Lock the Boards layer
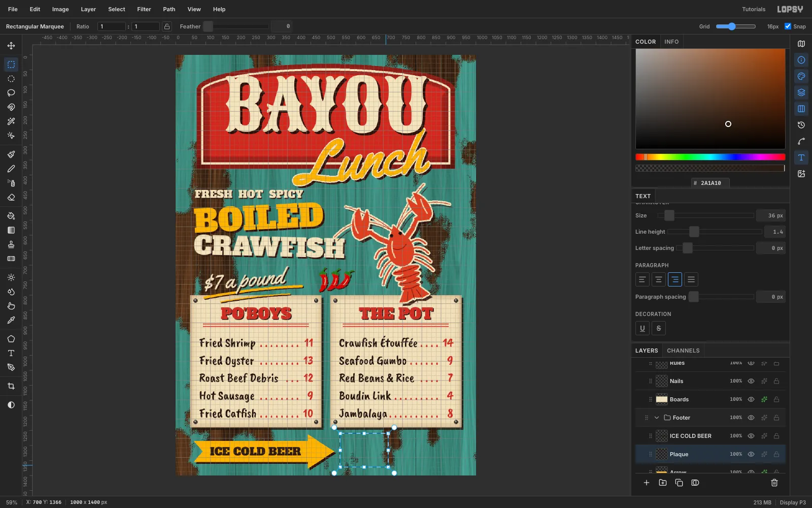The width and height of the screenshot is (812, 508). 776,399
